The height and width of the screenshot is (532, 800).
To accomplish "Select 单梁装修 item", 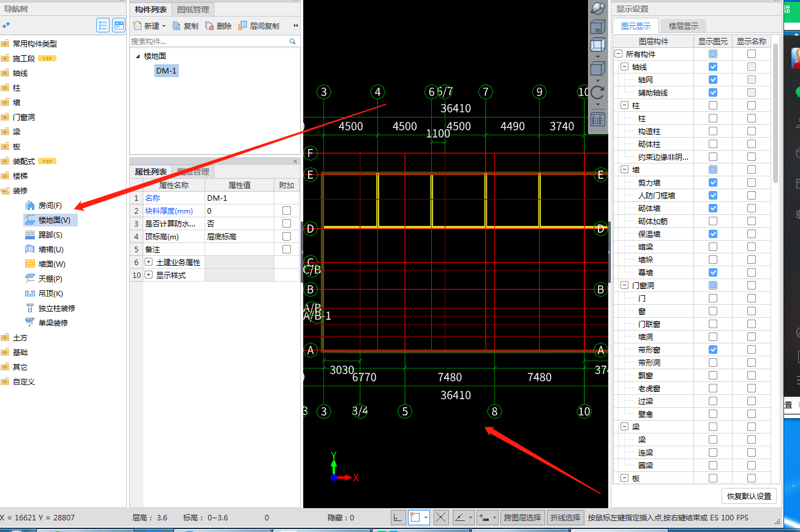I will (47, 323).
